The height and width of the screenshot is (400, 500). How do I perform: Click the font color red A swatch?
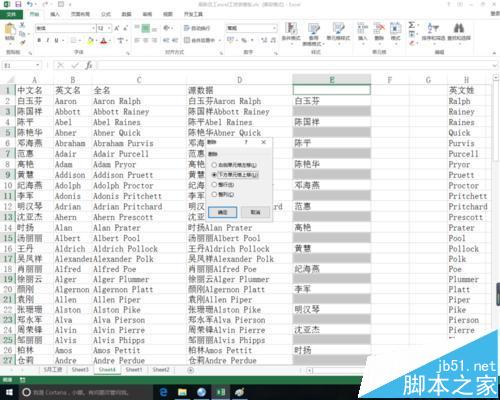(x=104, y=41)
